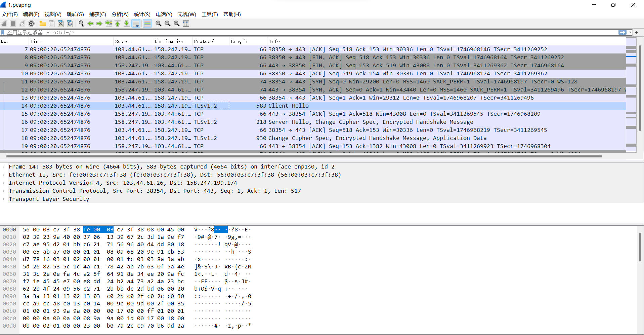Zoom in on packet text
The width and height of the screenshot is (644, 335).
[159, 24]
